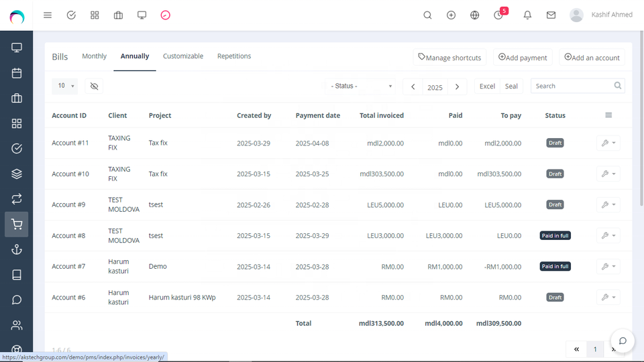
Task: Click the globe language icon
Action: [475, 15]
